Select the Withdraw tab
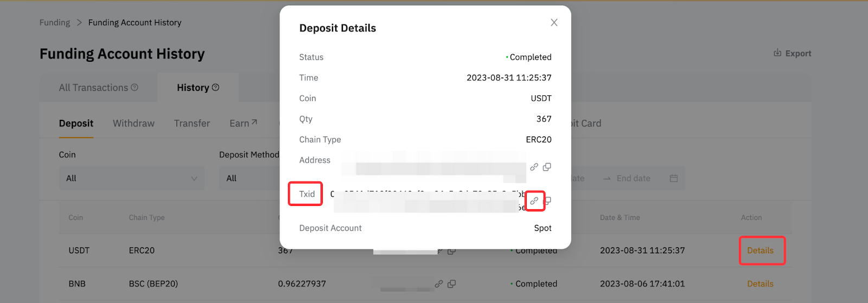 pyautogui.click(x=133, y=124)
